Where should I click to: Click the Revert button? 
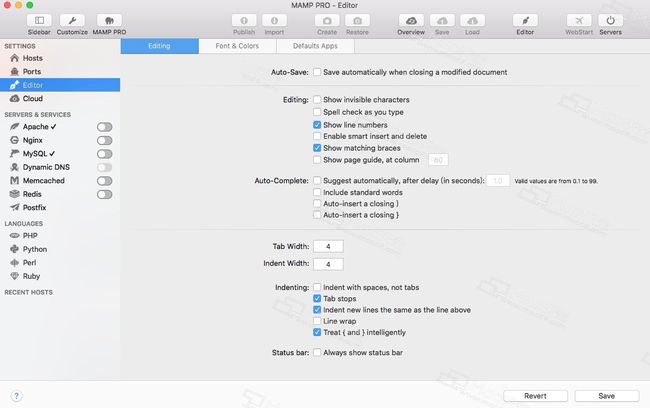536,396
